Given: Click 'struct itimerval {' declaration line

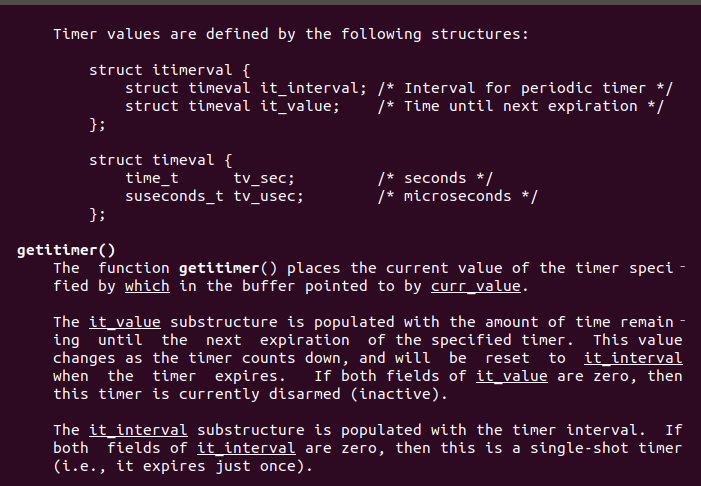Looking at the screenshot, I should pos(169,70).
